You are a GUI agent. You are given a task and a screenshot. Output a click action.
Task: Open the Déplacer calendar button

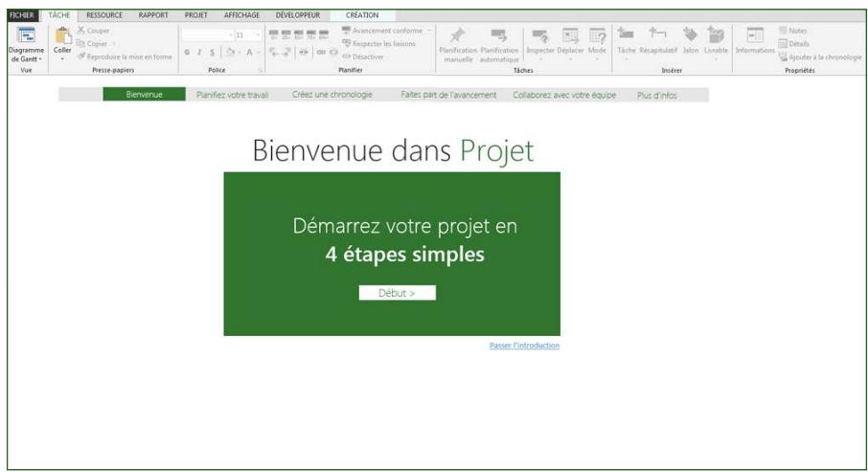pos(570,43)
